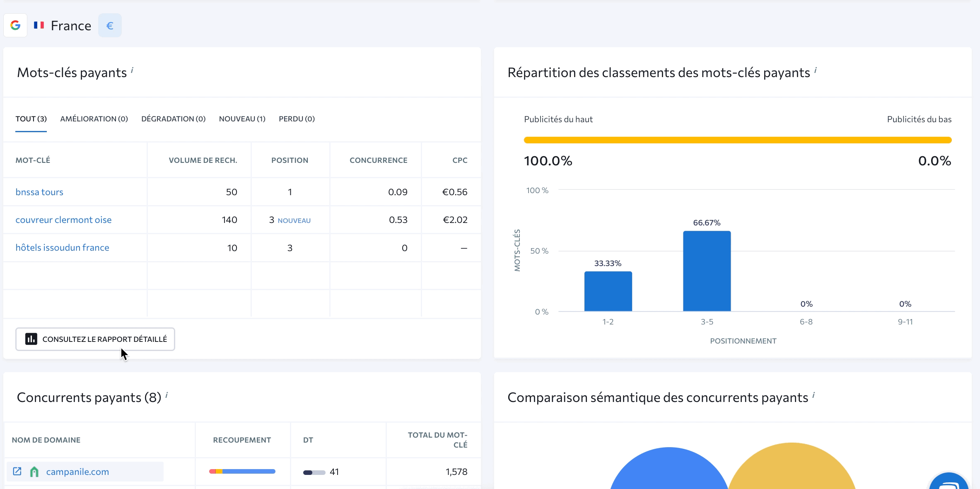This screenshot has height=489, width=980.
Task: Click CONSULTEZ LE RAPPORT DÉTAILLÉ button
Action: pyautogui.click(x=95, y=339)
